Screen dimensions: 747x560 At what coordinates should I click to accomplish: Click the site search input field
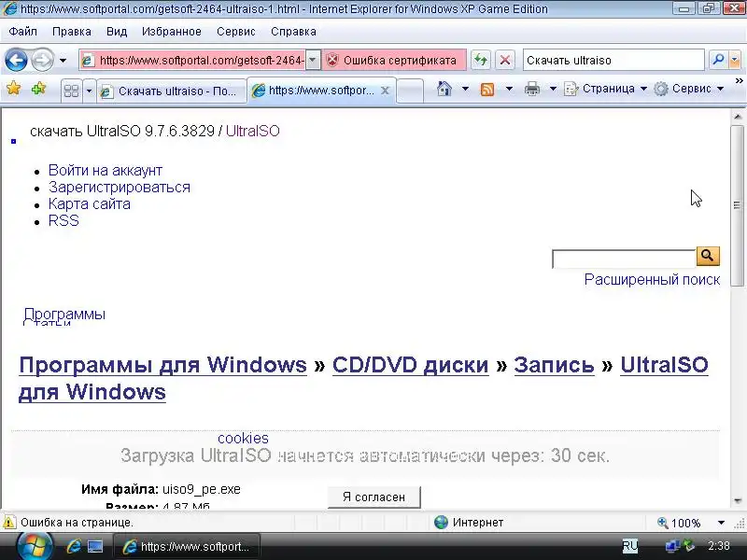pos(624,259)
